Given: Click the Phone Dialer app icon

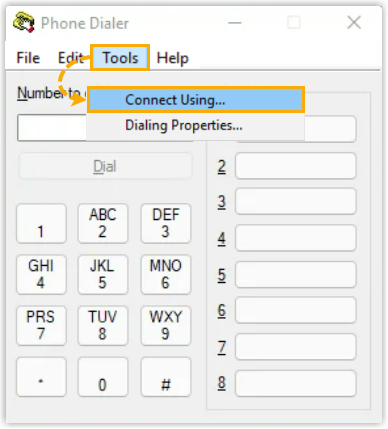Looking at the screenshot, I should 24,22.
